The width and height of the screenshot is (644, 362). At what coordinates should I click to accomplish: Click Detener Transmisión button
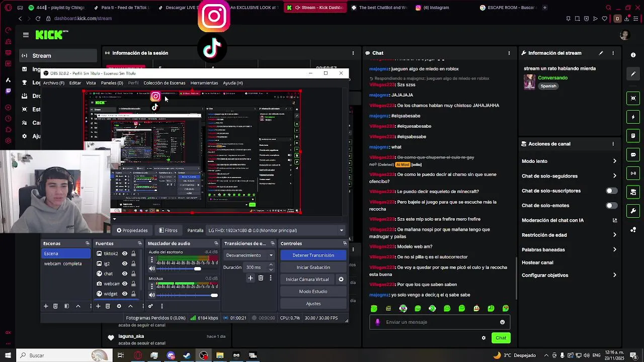[x=313, y=255]
